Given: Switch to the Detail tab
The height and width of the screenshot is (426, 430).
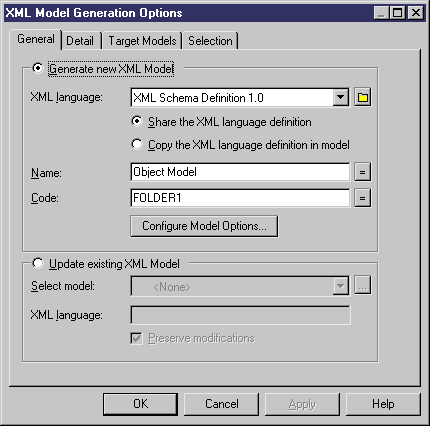Looking at the screenshot, I should [80, 41].
